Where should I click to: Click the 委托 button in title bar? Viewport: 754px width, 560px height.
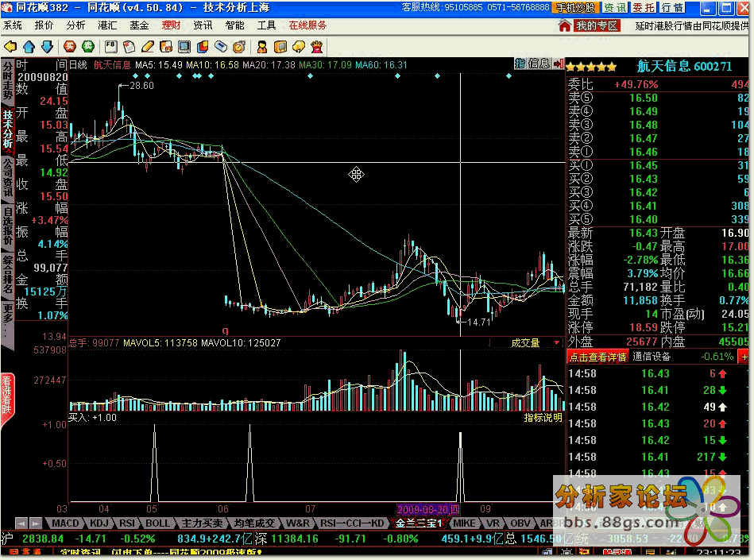644,8
